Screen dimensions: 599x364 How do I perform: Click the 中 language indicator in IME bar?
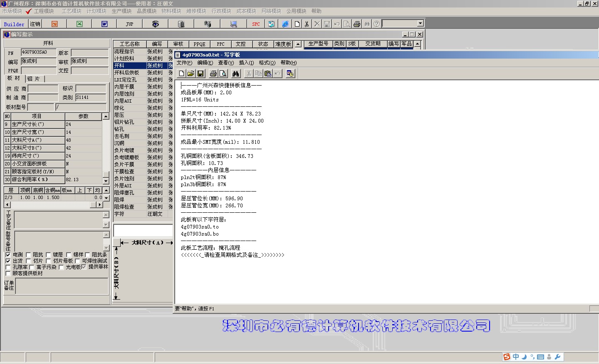(x=516, y=357)
